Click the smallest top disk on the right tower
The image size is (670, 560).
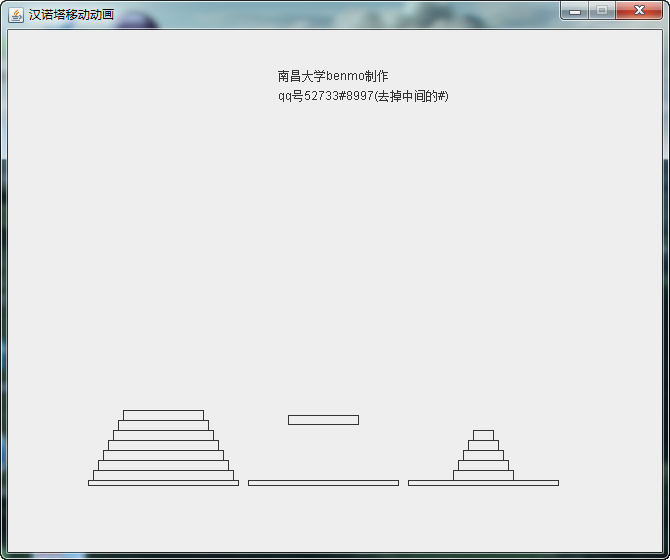coord(483,435)
